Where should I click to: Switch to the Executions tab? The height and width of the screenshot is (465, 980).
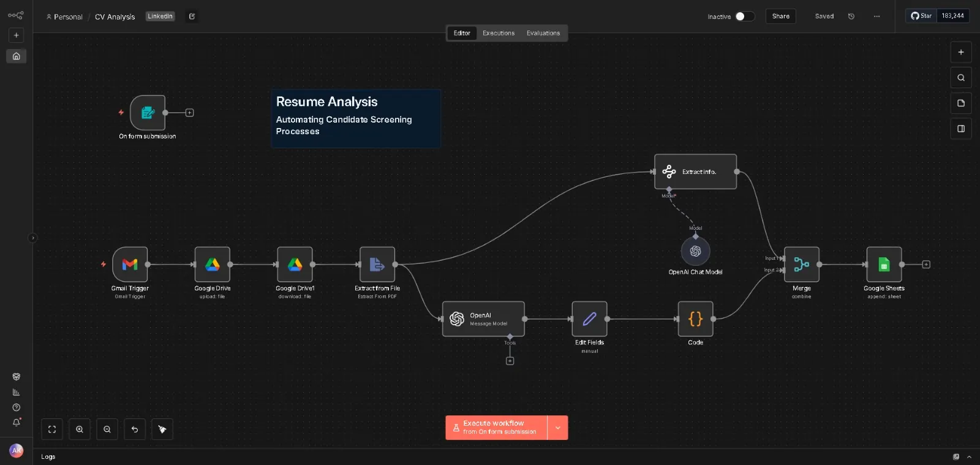(499, 33)
